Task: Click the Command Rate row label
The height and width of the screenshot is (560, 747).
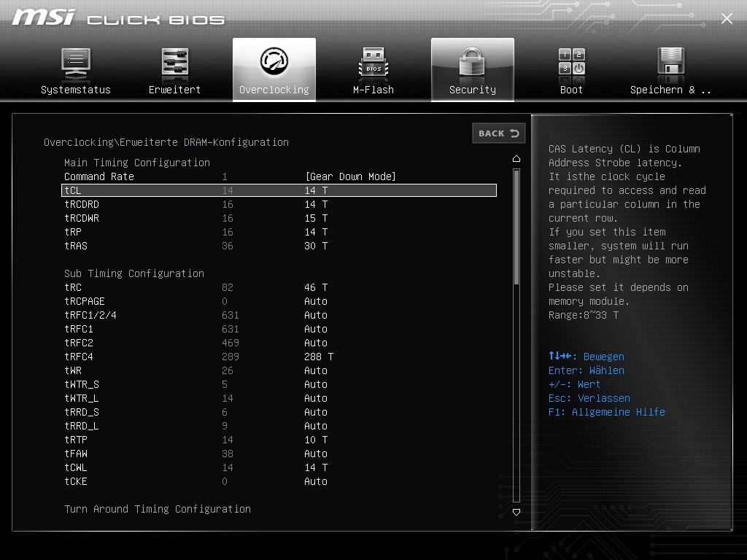Action: (x=99, y=176)
